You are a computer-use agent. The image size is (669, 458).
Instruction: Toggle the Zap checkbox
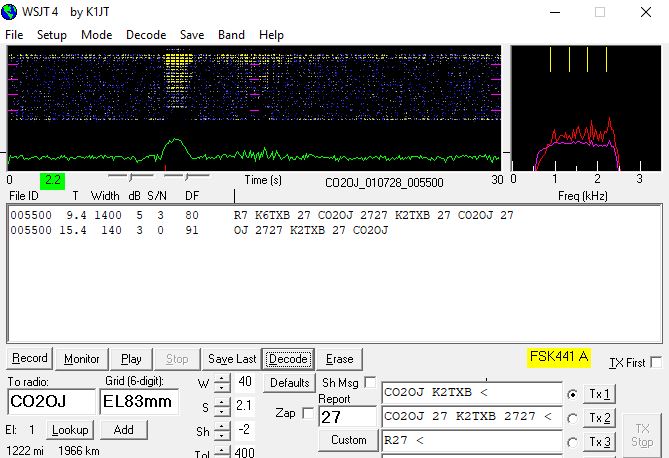click(x=308, y=413)
